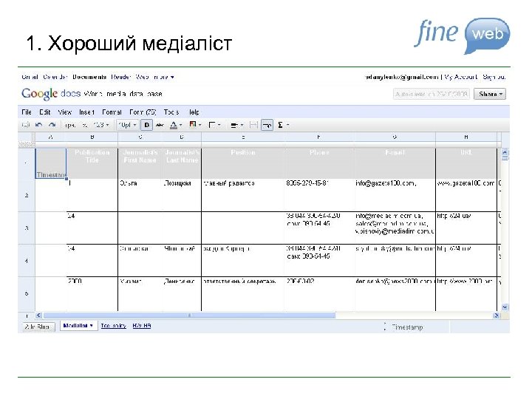Click the merge cells icon
The height and width of the screenshot is (399, 532).
253,125
